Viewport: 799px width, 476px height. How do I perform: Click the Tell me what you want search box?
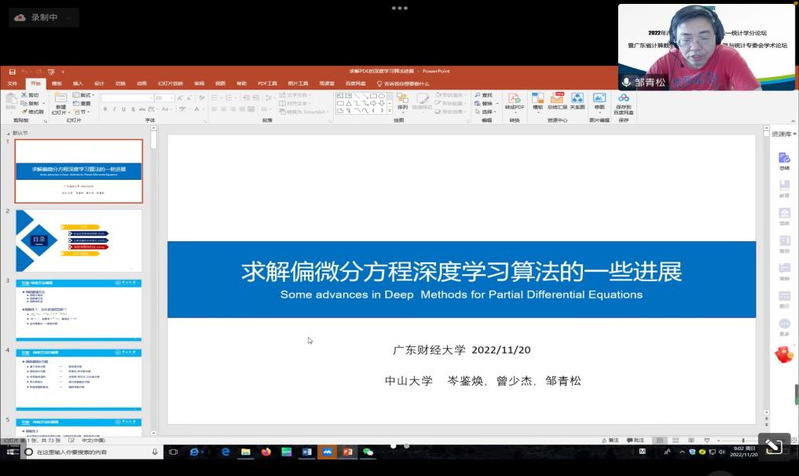tap(403, 84)
